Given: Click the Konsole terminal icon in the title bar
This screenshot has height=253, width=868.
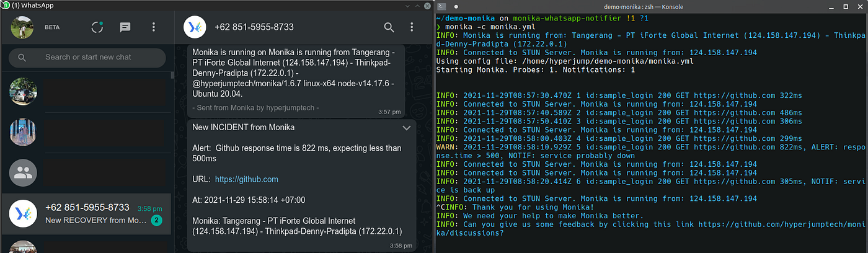Looking at the screenshot, I should coord(441,6).
